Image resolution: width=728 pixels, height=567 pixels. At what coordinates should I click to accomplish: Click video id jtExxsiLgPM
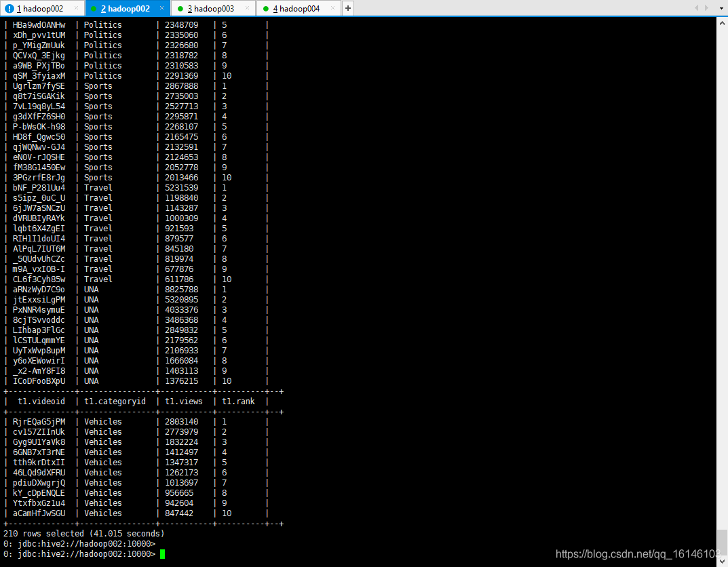point(39,300)
